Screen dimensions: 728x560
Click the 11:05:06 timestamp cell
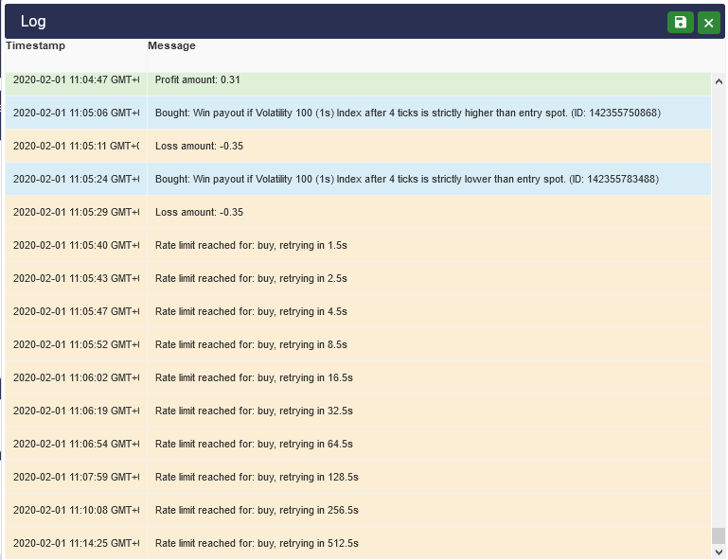(x=76, y=113)
